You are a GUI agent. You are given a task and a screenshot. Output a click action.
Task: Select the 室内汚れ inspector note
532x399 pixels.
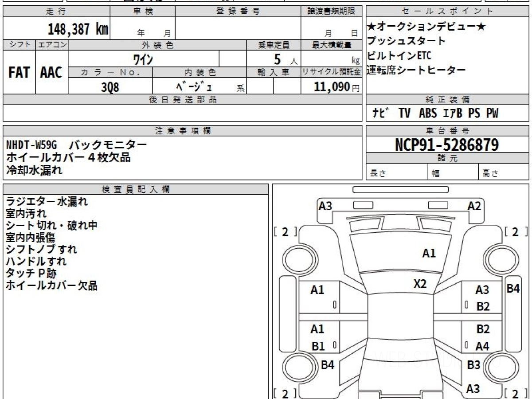click(26, 214)
